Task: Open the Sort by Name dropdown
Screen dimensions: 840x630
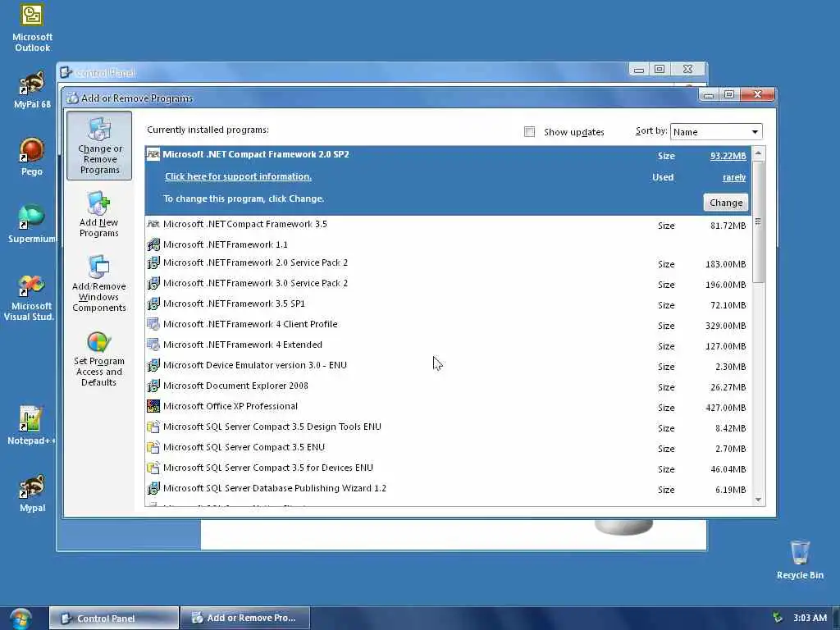Action: [x=715, y=132]
